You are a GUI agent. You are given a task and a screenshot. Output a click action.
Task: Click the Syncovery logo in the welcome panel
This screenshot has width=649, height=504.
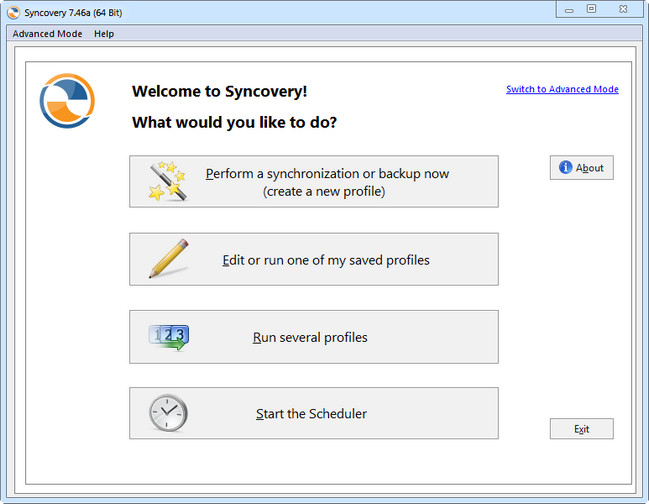coord(67,101)
